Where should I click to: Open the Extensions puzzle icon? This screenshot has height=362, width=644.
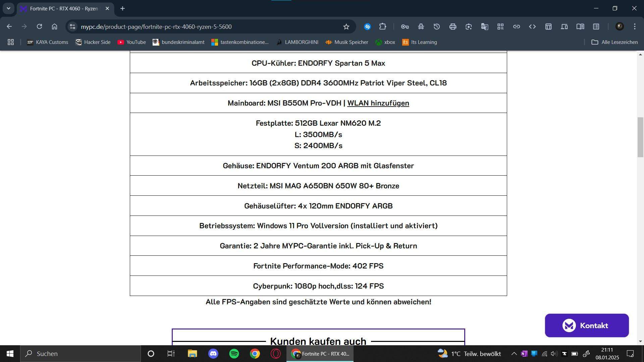(x=383, y=26)
